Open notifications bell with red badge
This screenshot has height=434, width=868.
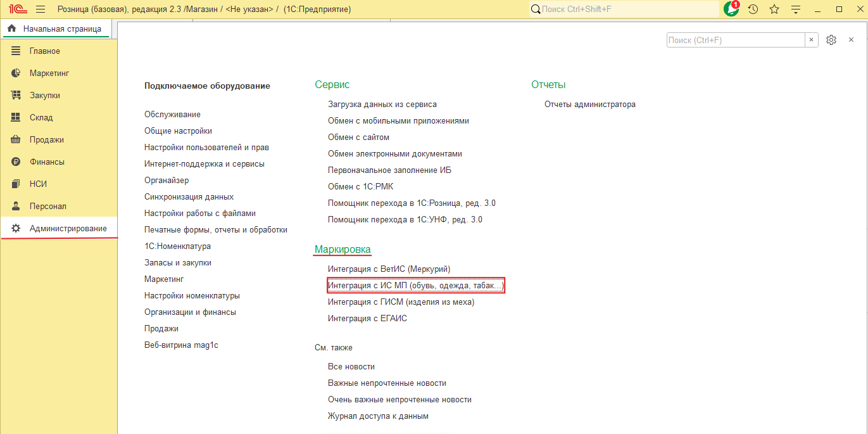click(x=732, y=8)
